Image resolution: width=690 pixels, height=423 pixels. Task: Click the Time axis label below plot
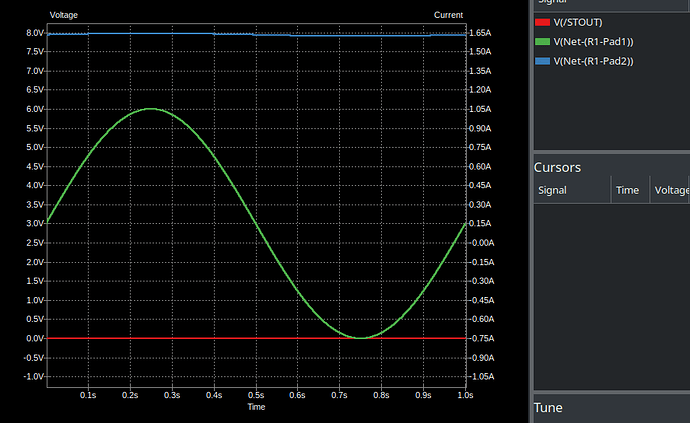256,407
